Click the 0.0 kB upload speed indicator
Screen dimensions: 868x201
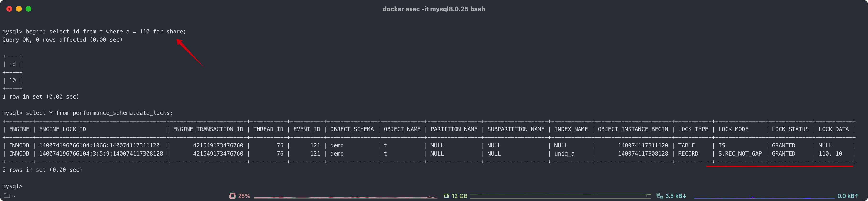[847, 196]
